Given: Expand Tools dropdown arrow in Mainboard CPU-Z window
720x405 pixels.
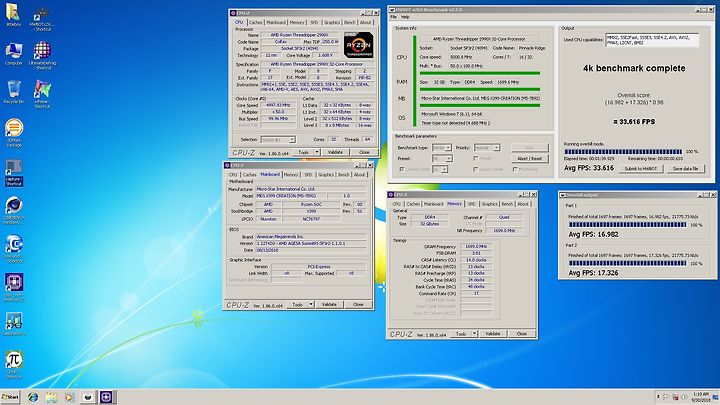Looking at the screenshot, I should point(311,304).
